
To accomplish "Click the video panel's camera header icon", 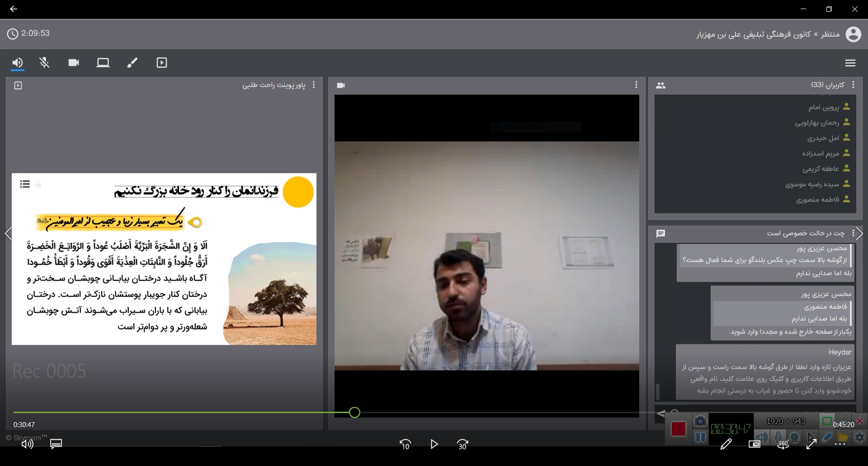I will 341,86.
